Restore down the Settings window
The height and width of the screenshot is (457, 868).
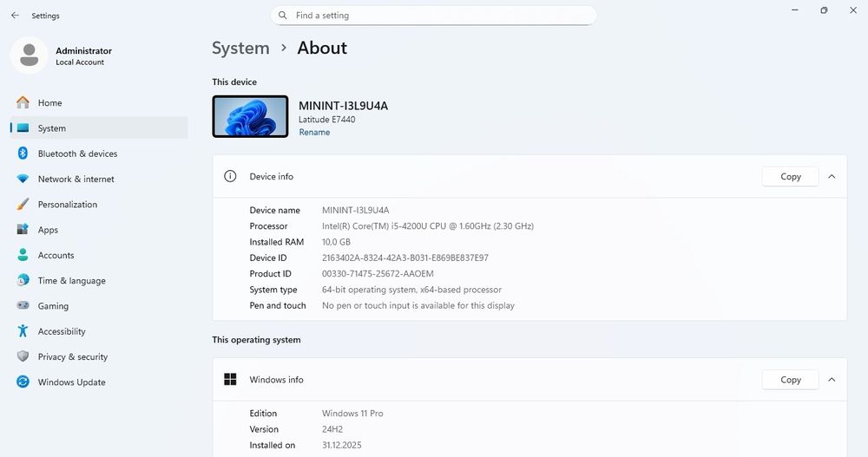(x=825, y=10)
